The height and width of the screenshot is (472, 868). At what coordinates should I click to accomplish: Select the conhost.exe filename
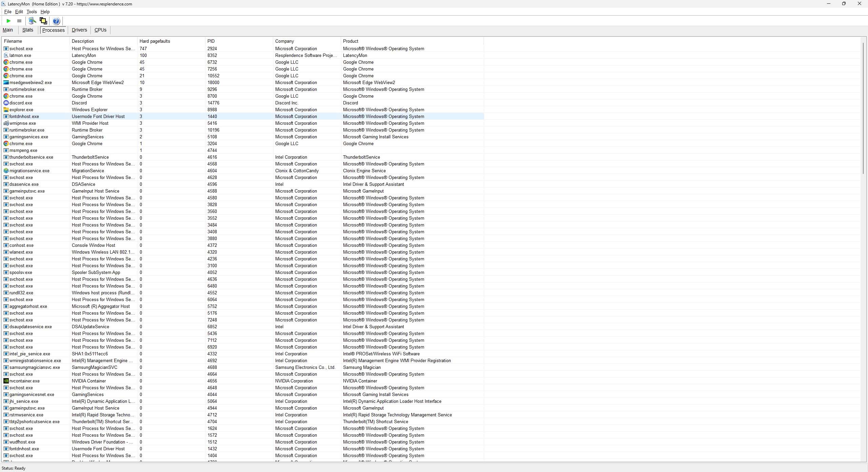[x=21, y=245]
